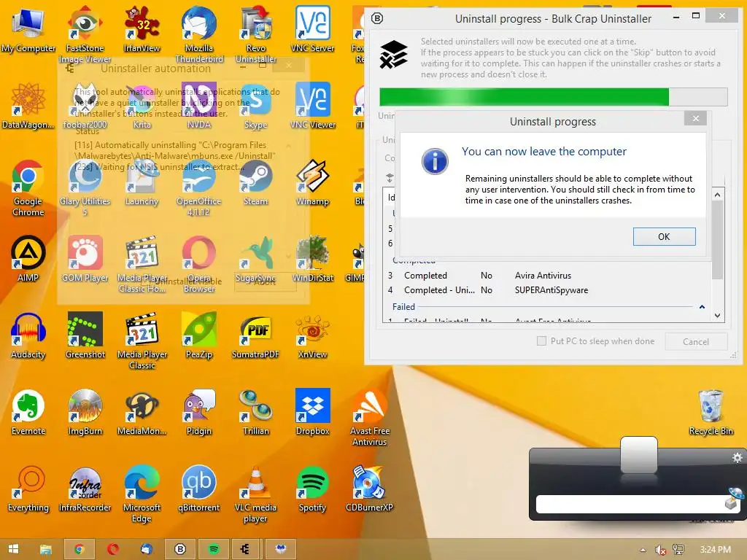The width and height of the screenshot is (747, 560).
Task: Open InfraRecorder desktop icon
Action: coord(85,489)
